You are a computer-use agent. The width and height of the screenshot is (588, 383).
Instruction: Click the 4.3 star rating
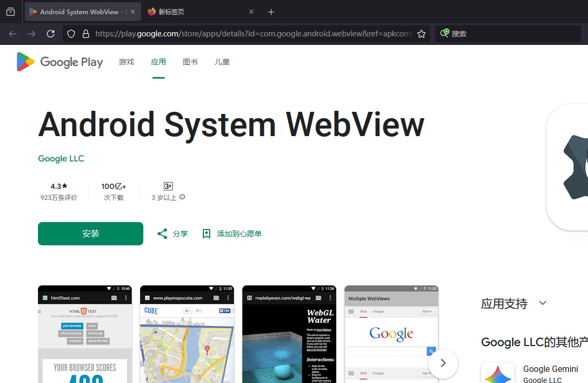coord(59,186)
